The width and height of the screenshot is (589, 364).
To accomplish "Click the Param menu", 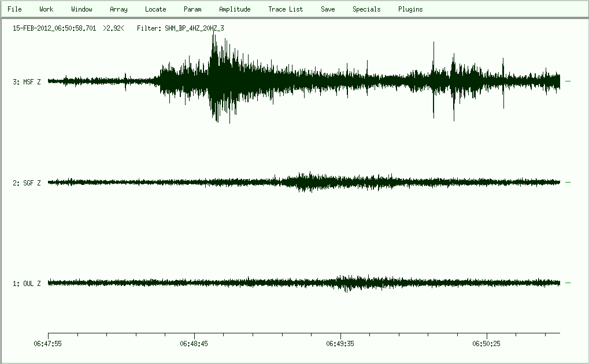I will point(192,9).
